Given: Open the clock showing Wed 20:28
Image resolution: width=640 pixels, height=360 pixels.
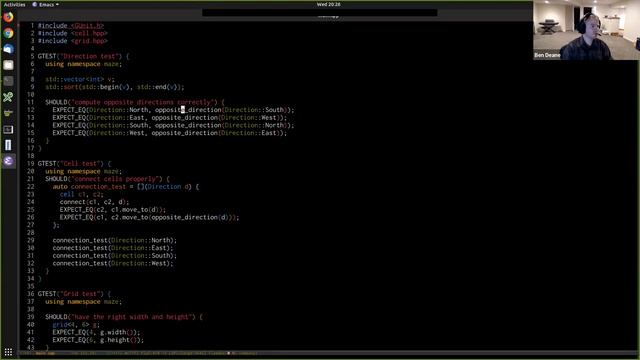Looking at the screenshot, I should [328, 4].
